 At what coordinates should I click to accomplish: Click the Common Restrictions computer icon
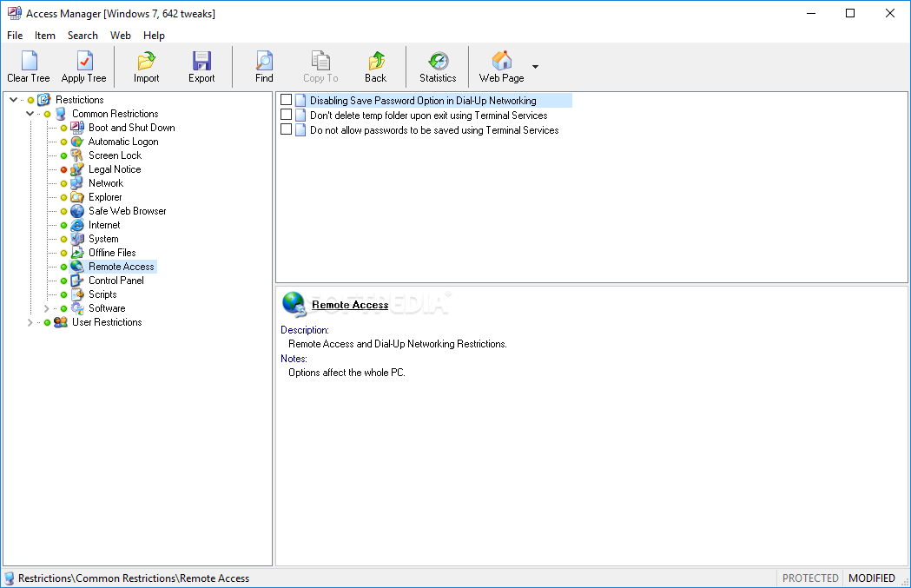coord(61,114)
